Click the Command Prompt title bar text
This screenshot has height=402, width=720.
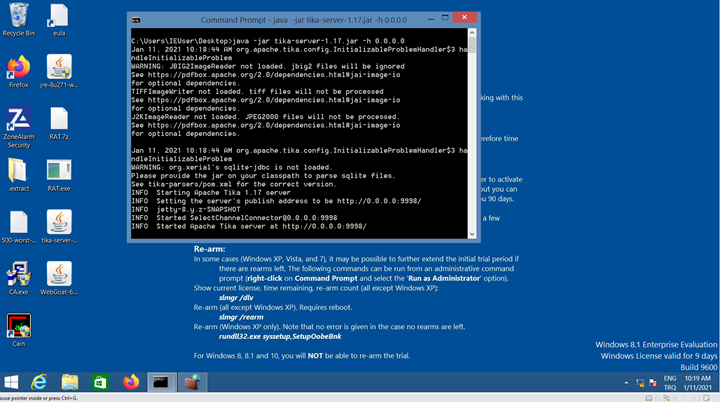pyautogui.click(x=304, y=20)
